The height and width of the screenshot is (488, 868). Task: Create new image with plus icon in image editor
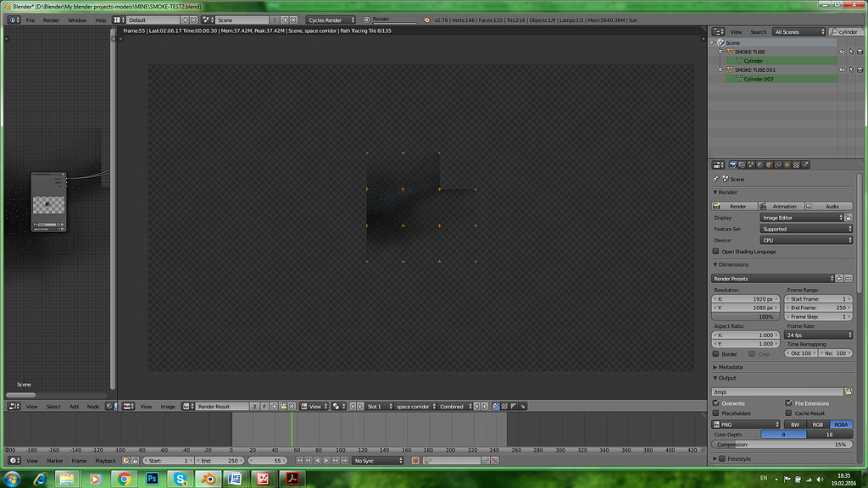[x=274, y=407]
